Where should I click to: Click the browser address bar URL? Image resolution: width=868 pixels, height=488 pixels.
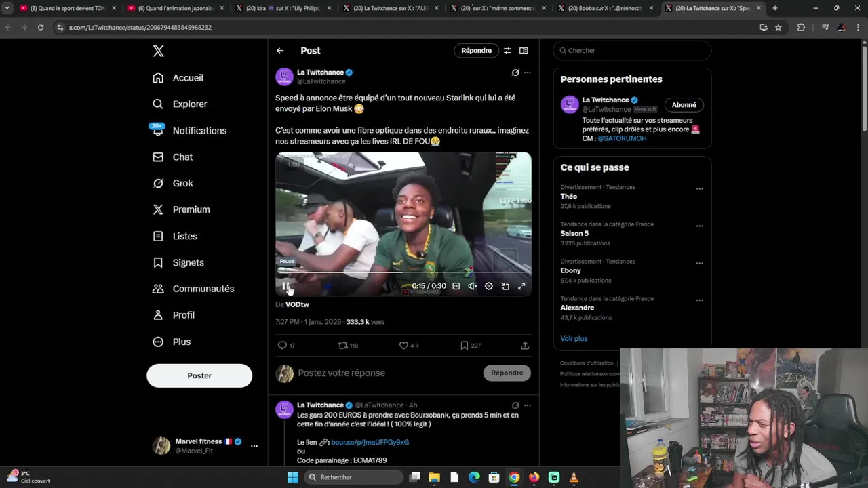click(140, 27)
